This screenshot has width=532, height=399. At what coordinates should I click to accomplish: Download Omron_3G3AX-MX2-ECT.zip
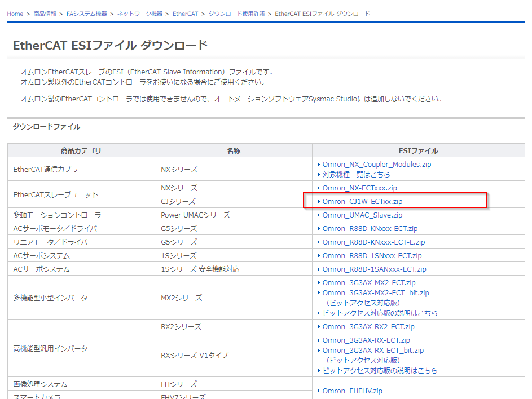369,283
